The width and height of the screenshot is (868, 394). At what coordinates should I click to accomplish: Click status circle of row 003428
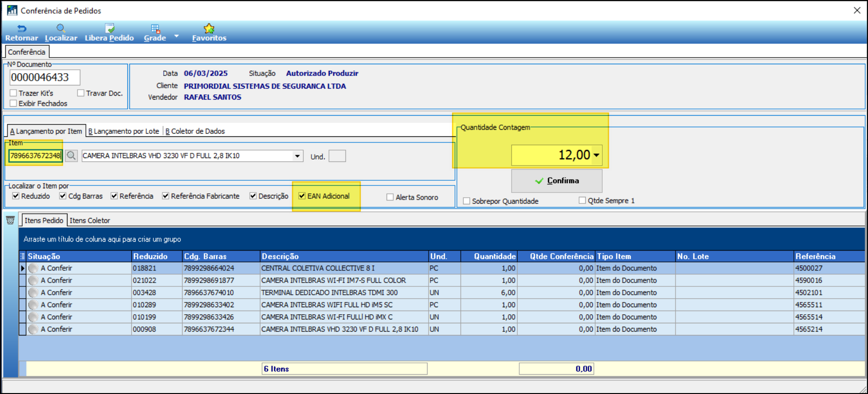click(33, 293)
